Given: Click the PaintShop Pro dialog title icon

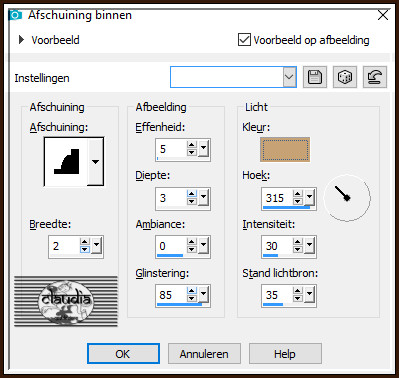Looking at the screenshot, I should pyautogui.click(x=15, y=15).
